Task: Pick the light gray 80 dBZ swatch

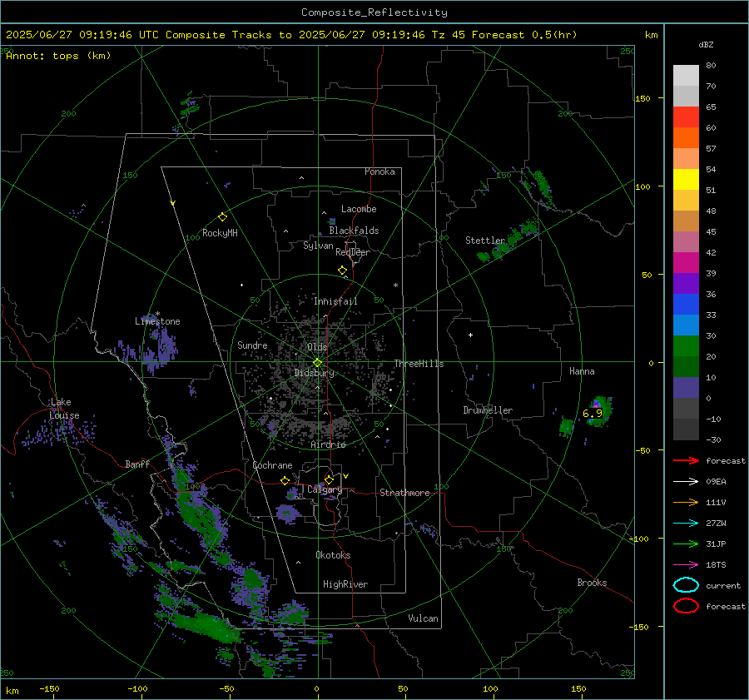Action: [x=686, y=76]
